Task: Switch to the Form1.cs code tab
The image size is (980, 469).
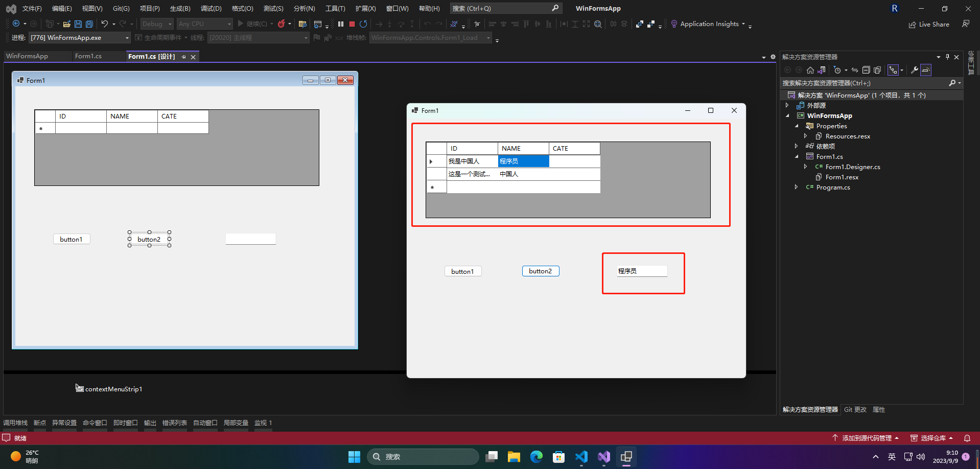Action: tap(88, 56)
